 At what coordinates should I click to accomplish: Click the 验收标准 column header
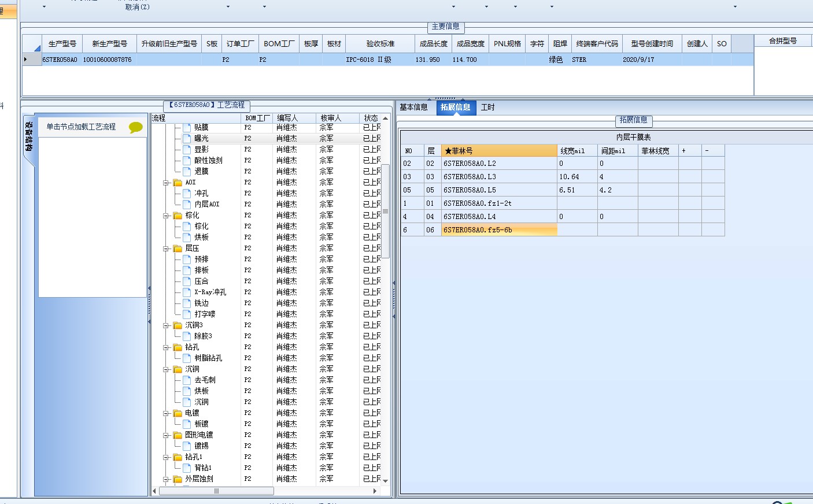380,44
